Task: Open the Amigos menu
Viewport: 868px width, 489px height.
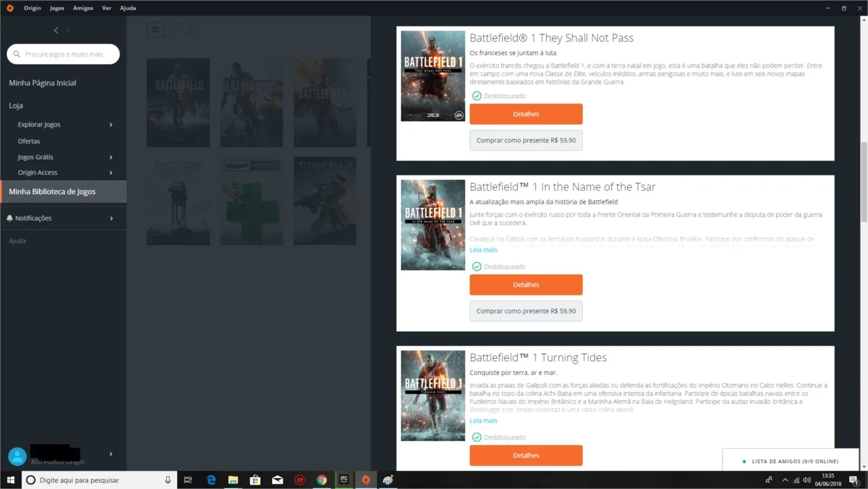Action: click(83, 8)
